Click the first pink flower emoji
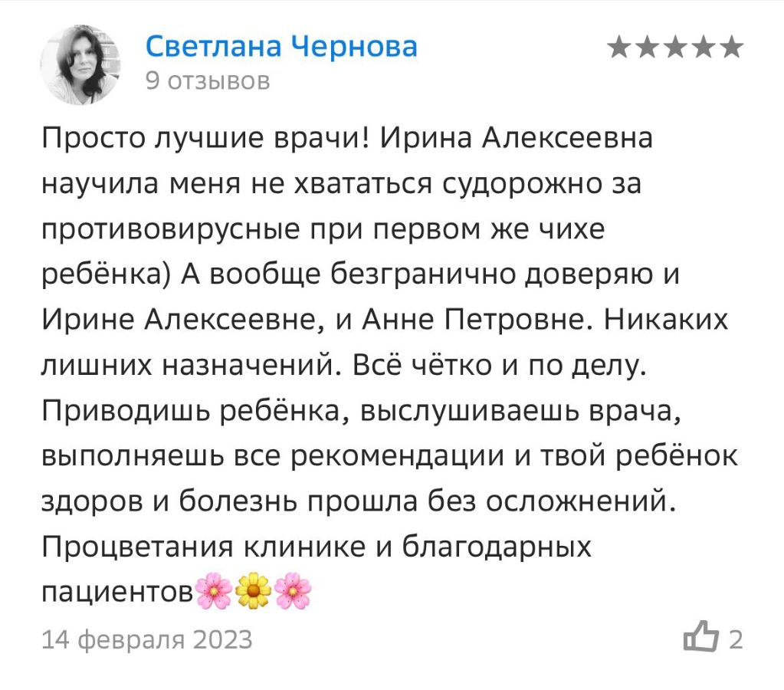The width and height of the screenshot is (784, 690). click(214, 591)
